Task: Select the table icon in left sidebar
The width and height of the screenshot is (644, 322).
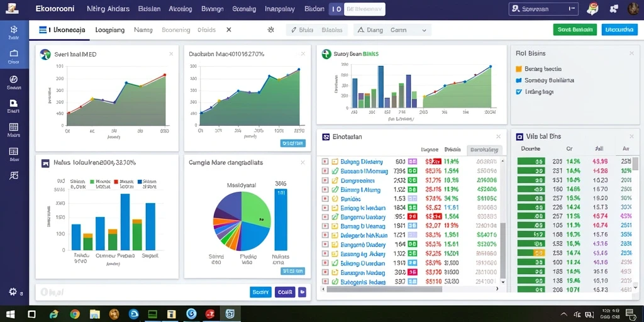Action: [x=14, y=151]
